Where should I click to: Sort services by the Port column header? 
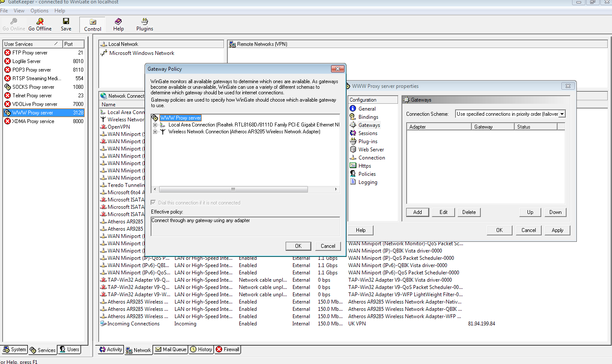73,44
